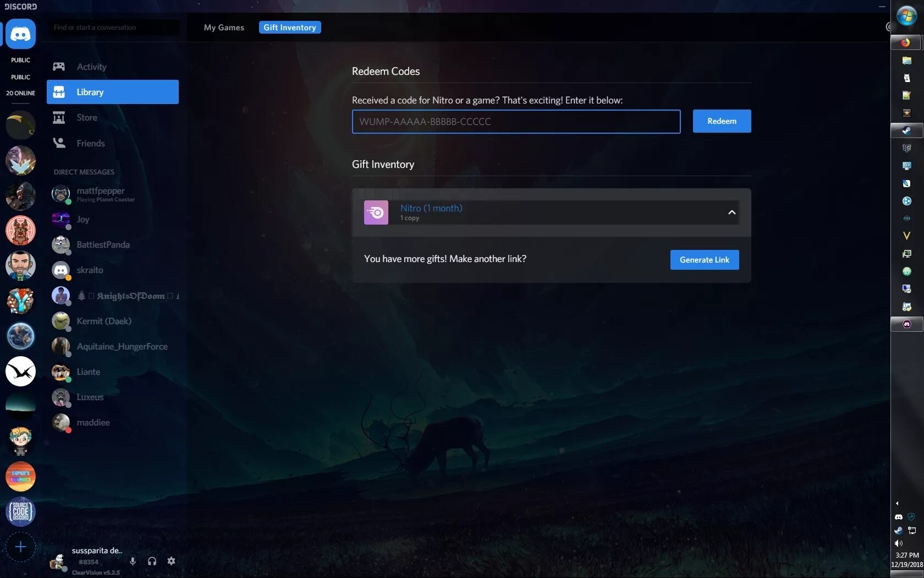The height and width of the screenshot is (578, 924).
Task: Switch to the My Games tab
Action: 224,28
